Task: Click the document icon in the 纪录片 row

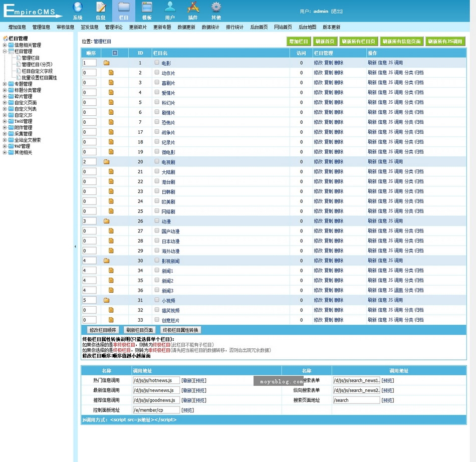Action: [x=111, y=142]
